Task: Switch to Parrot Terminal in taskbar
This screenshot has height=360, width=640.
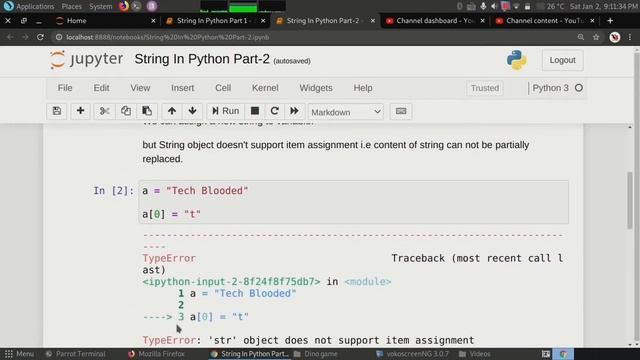Action: 76,354
